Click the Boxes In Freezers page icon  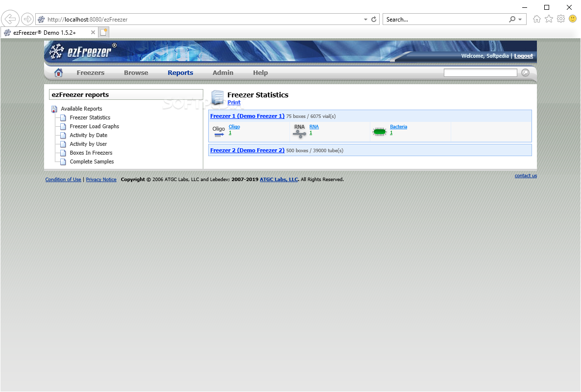(63, 153)
